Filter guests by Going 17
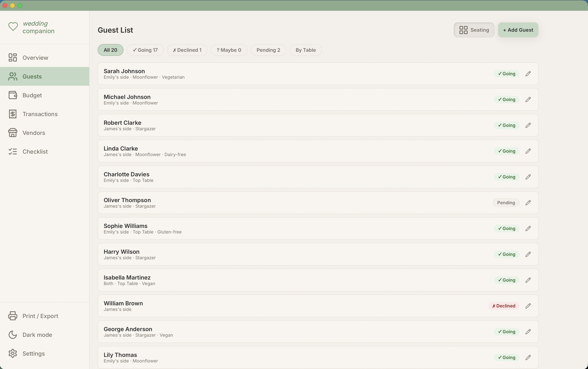The image size is (588, 369). (145, 50)
